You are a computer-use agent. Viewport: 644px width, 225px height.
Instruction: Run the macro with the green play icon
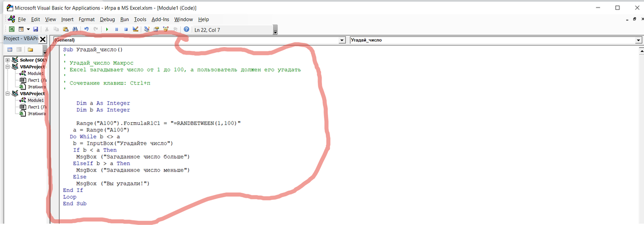pos(107,29)
